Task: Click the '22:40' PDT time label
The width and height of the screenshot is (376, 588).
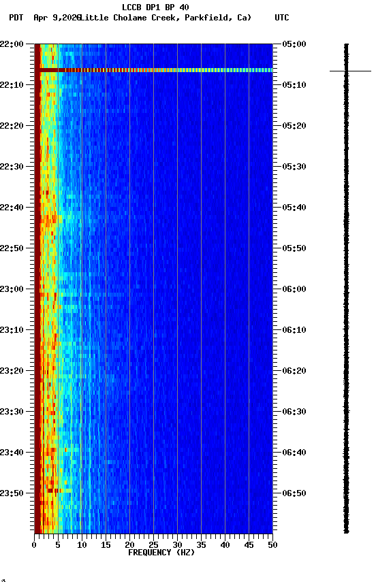Action: 12,208
